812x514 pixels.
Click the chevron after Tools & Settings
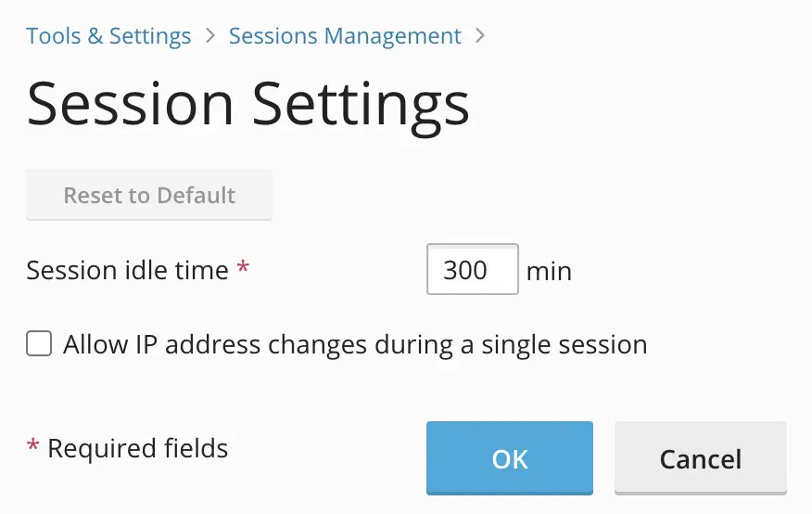[210, 36]
